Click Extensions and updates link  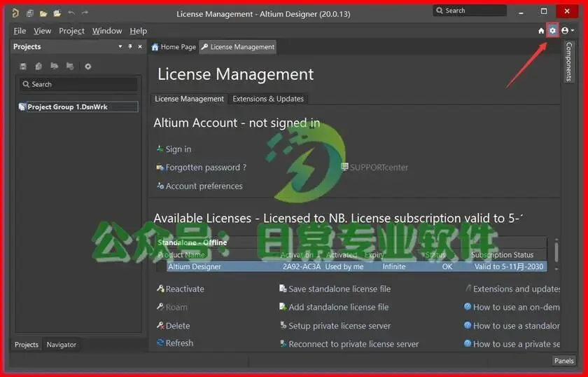tap(512, 289)
